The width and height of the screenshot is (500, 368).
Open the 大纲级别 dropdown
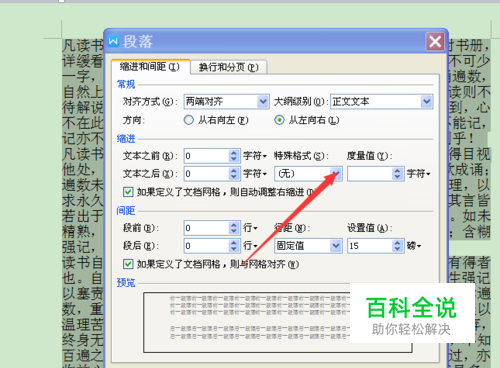click(x=382, y=102)
